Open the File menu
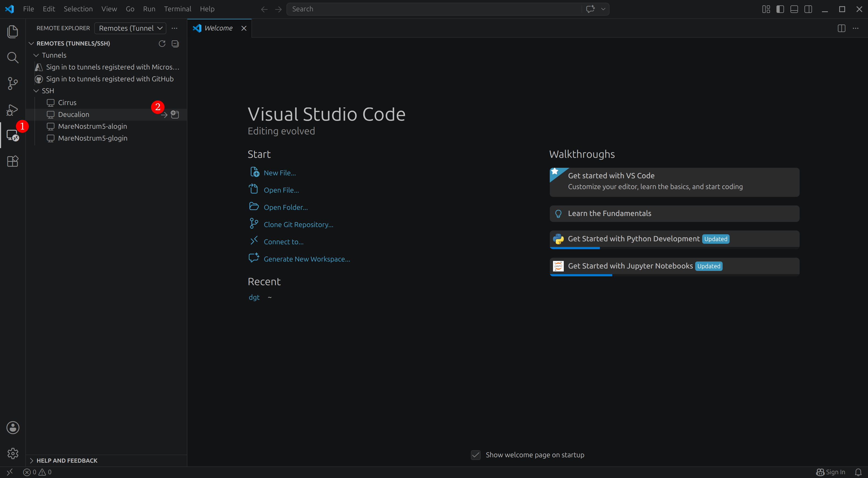 point(28,9)
